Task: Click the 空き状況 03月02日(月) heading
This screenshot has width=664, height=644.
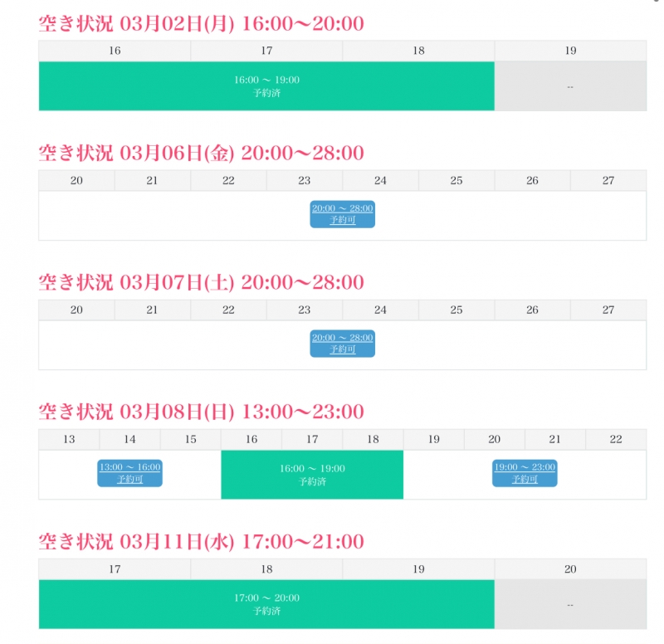Action: click(x=202, y=23)
